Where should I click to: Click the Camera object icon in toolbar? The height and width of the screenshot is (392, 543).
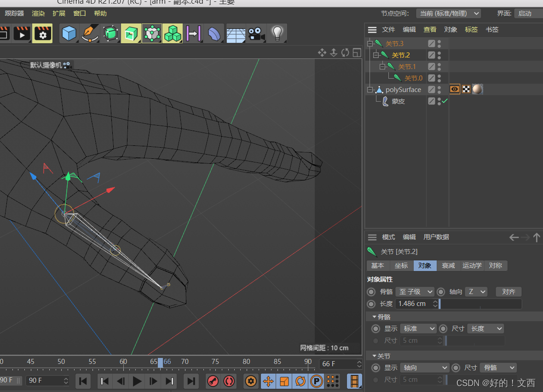(256, 34)
